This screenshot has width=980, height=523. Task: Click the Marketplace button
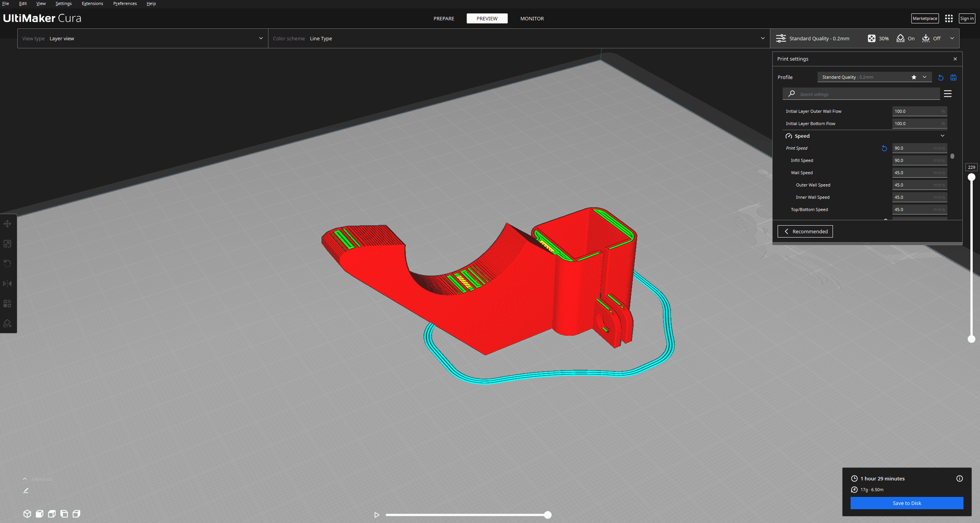point(925,18)
